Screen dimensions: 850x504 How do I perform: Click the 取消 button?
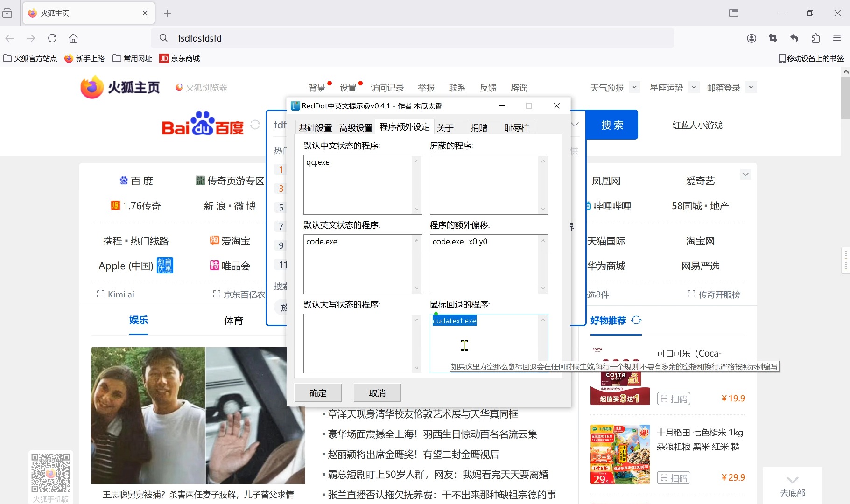tap(377, 393)
